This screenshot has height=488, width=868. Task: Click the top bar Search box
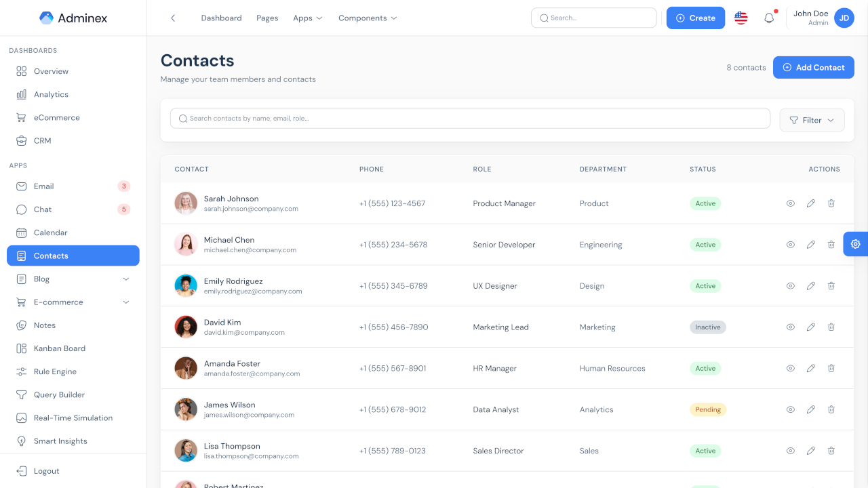pos(594,18)
